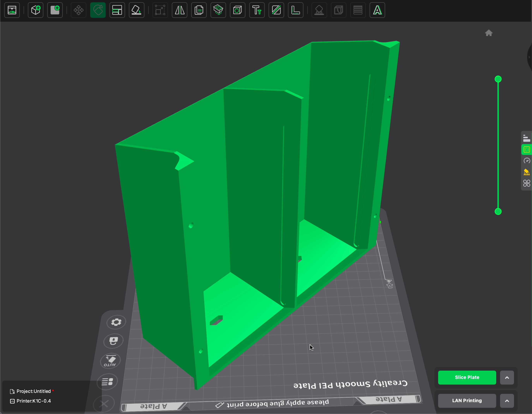532x414 pixels.
Task: Open the Printer K1C-0.4 selector
Action: click(34, 401)
